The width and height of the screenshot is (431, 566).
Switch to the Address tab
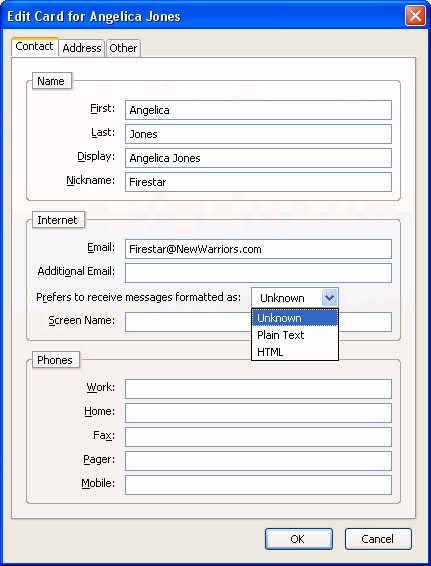tap(82, 48)
